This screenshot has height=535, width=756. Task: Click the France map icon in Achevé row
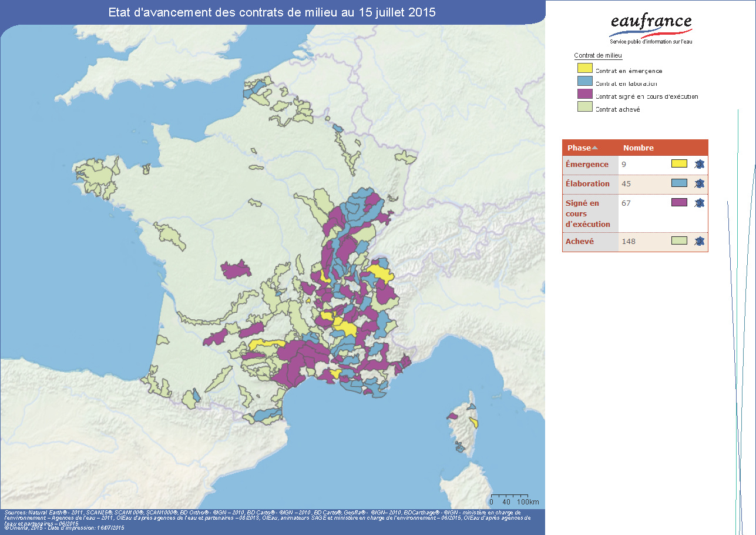coord(699,241)
